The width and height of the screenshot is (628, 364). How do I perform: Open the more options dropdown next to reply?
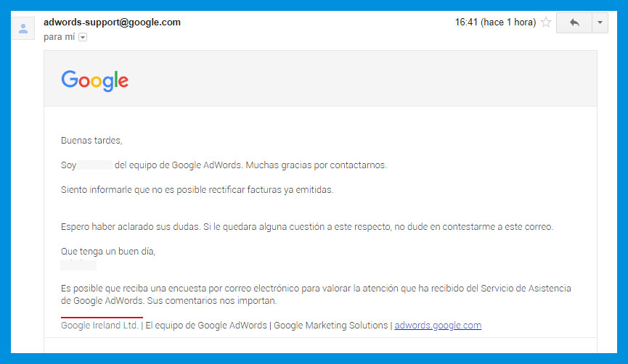(600, 22)
